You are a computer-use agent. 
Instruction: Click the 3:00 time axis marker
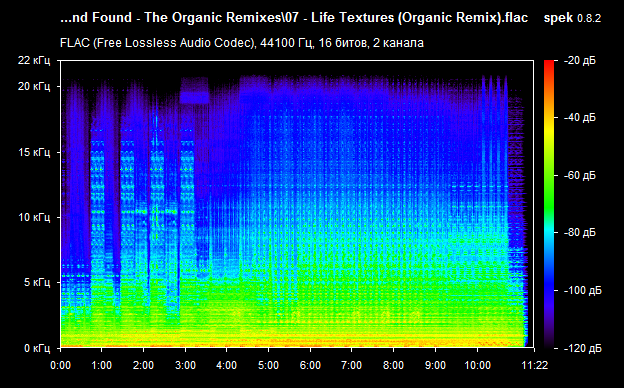[185, 365]
